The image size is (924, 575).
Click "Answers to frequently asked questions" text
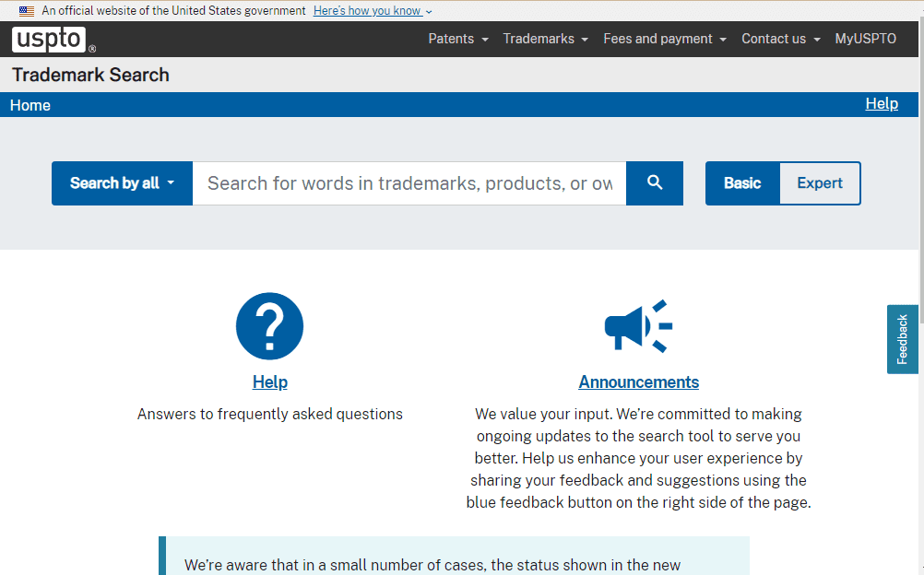[x=270, y=414]
